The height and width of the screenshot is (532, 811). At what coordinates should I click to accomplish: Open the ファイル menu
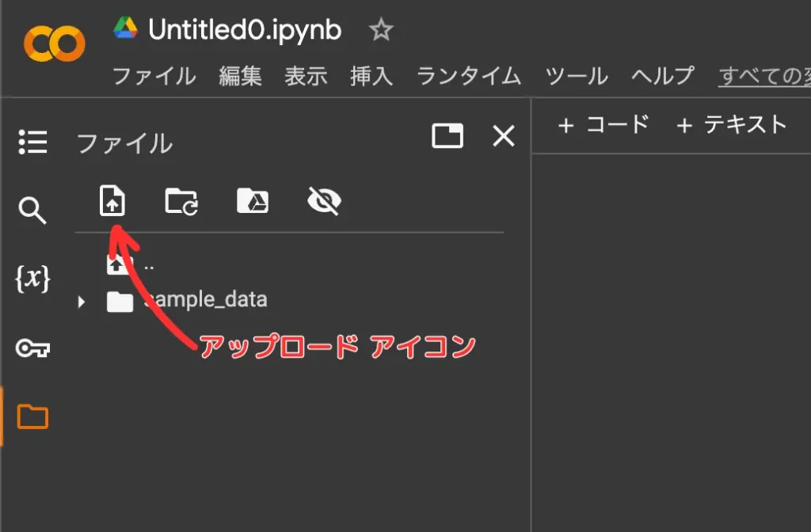point(154,76)
